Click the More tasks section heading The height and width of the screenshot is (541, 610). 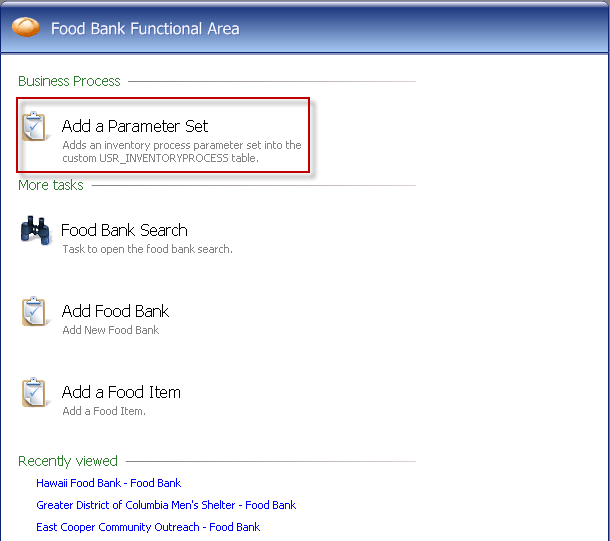(x=51, y=185)
